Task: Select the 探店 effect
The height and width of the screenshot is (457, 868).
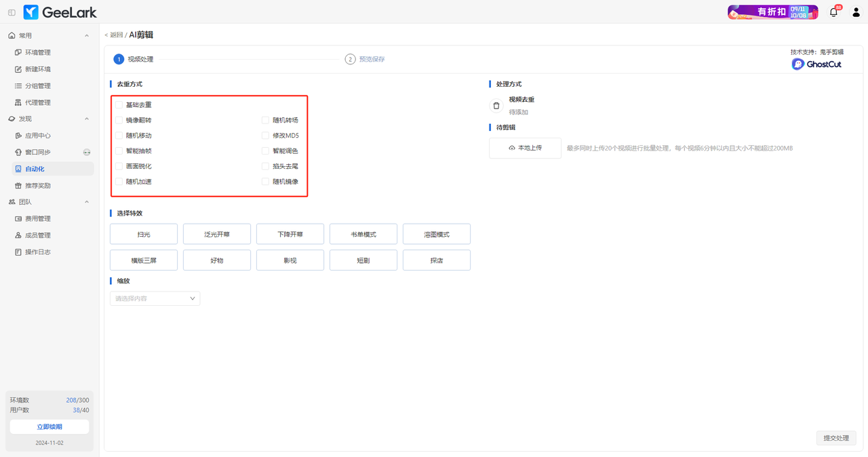Action: coord(437,260)
